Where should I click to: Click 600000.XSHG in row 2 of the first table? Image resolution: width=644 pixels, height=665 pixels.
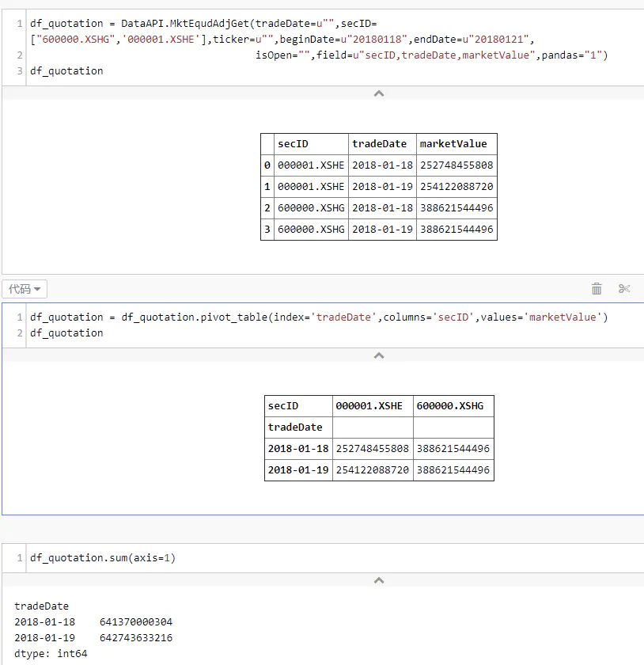(311, 207)
